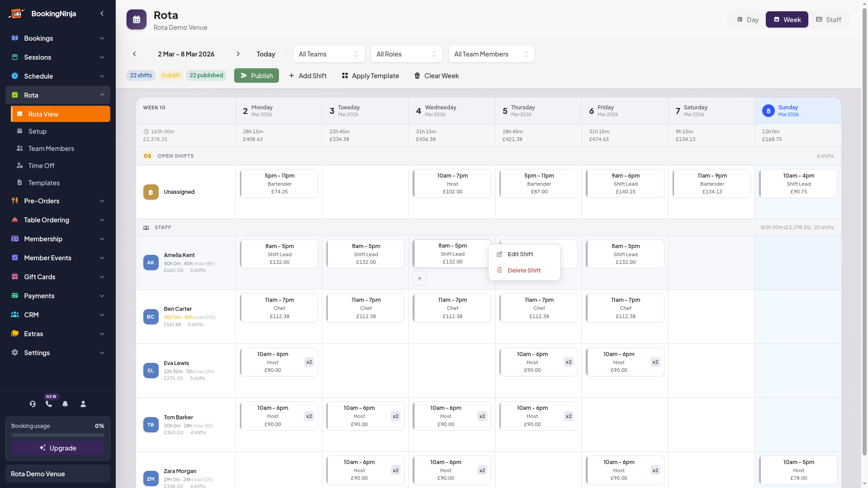Viewport: 868px width, 488px height.
Task: Switch to Day view tab
Action: pos(748,19)
